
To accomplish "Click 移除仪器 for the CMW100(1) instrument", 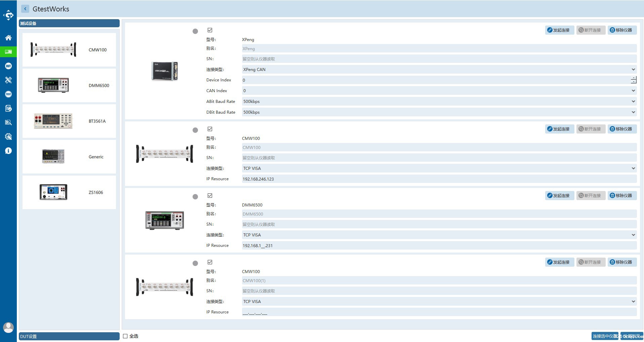I will [622, 262].
